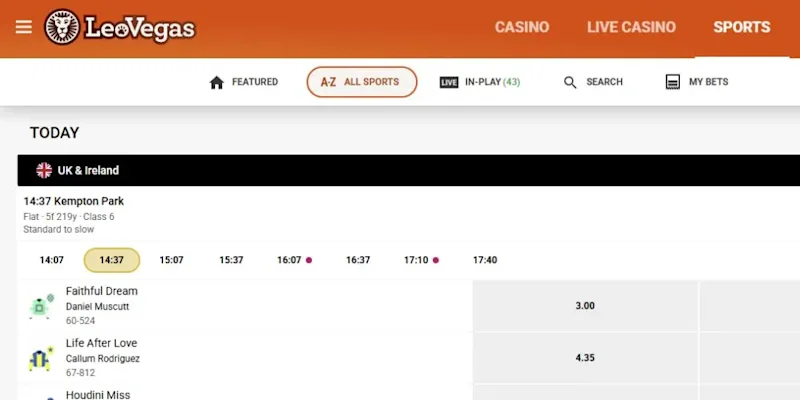Click the 14:37 Kempton Park race title
The width and height of the screenshot is (800, 400).
[x=73, y=201]
